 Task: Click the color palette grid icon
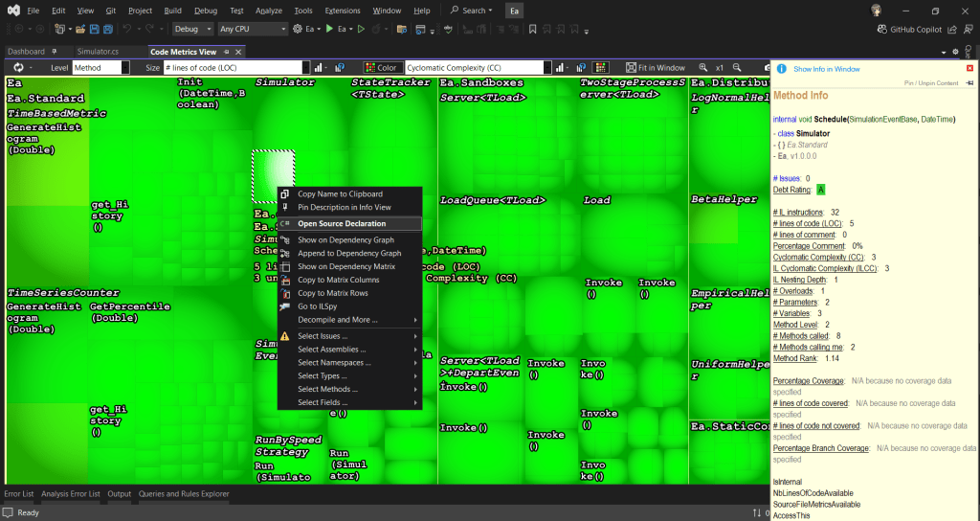(x=600, y=68)
